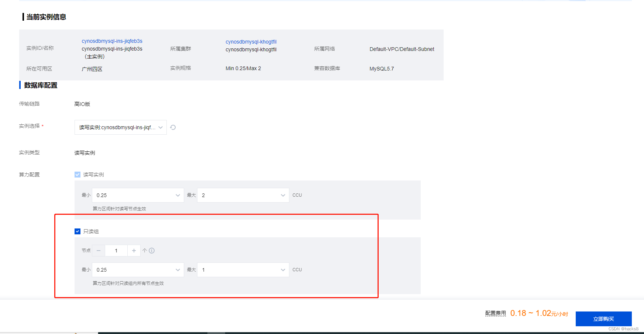Click the node count input field
Screen dimensions: 644x334
116,251
